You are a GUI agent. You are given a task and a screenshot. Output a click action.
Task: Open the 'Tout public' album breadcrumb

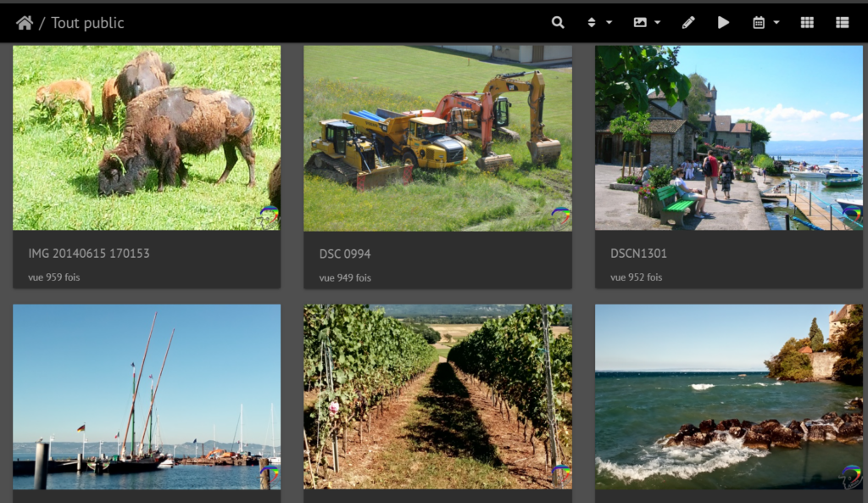pos(87,23)
